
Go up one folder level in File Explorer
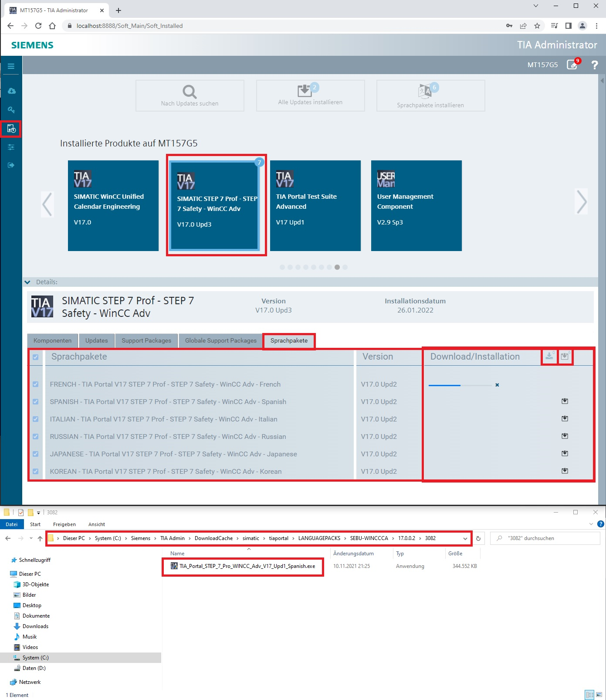(x=40, y=538)
